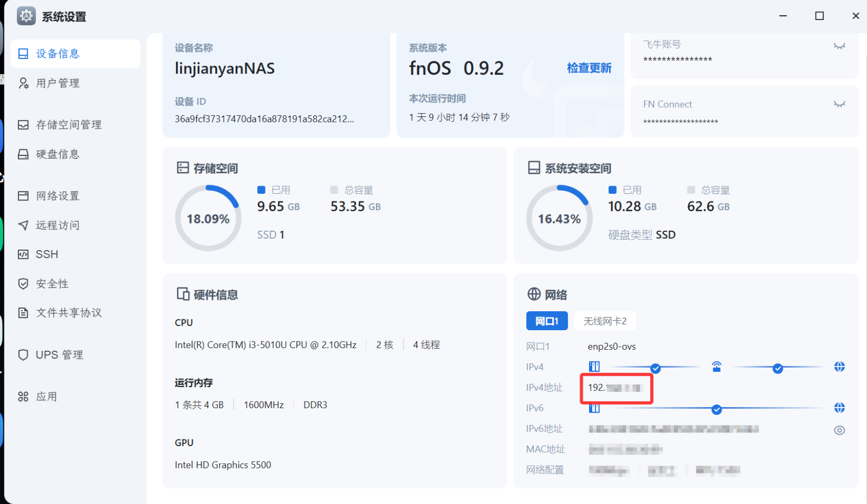Toggle IPv6地址 visibility eye icon
This screenshot has height=504, width=867.
pos(839,430)
